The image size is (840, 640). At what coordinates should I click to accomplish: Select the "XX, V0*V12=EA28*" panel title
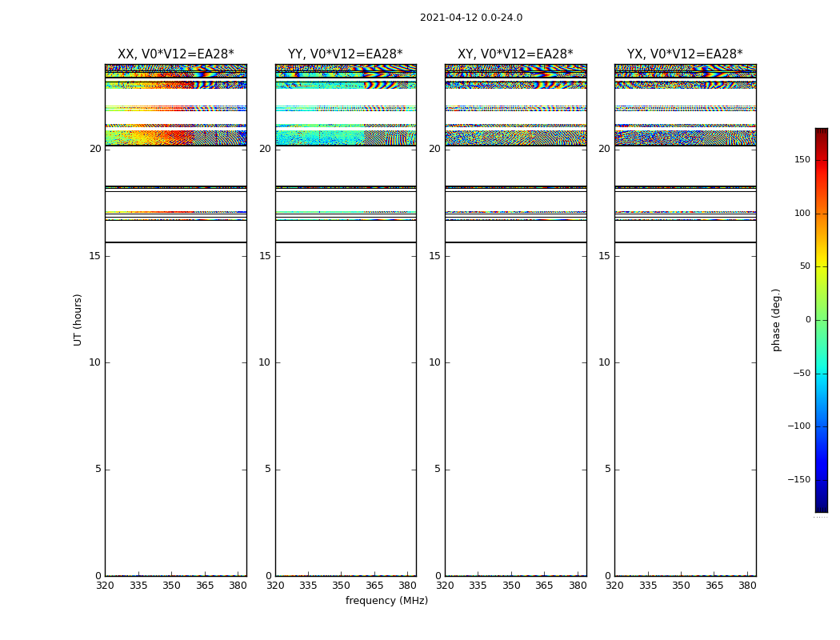pos(176,54)
